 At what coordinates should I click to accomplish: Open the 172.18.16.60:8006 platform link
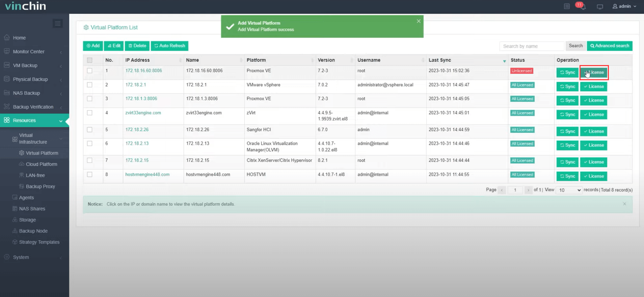point(143,70)
